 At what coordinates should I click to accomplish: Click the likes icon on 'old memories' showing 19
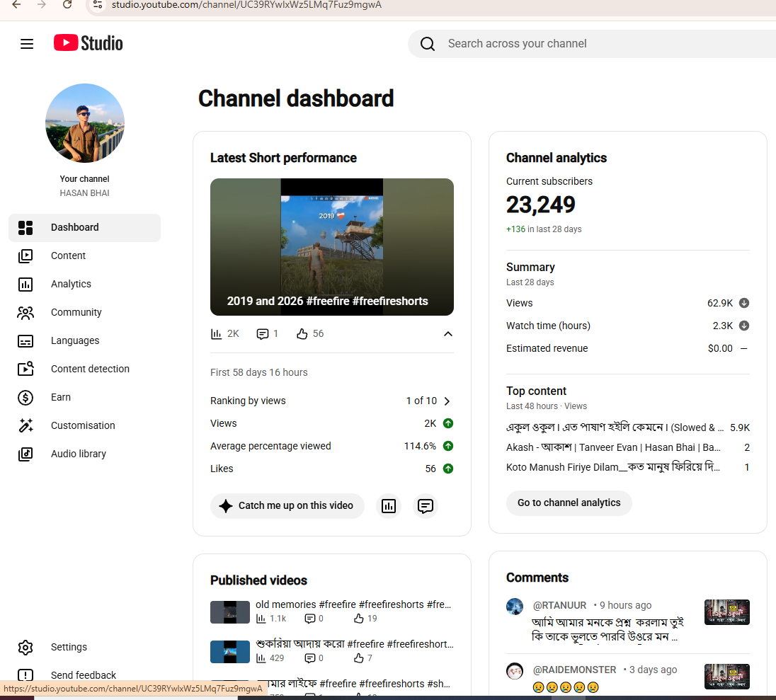359,619
